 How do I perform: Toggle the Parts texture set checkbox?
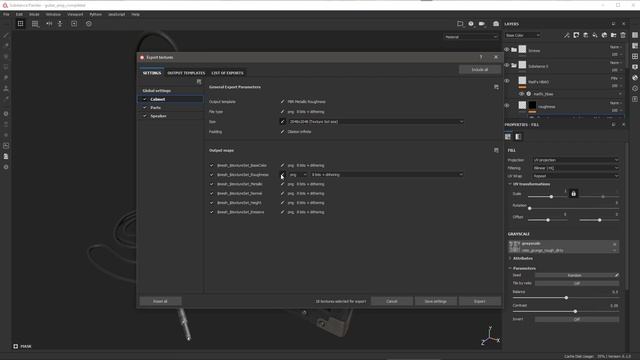click(144, 108)
